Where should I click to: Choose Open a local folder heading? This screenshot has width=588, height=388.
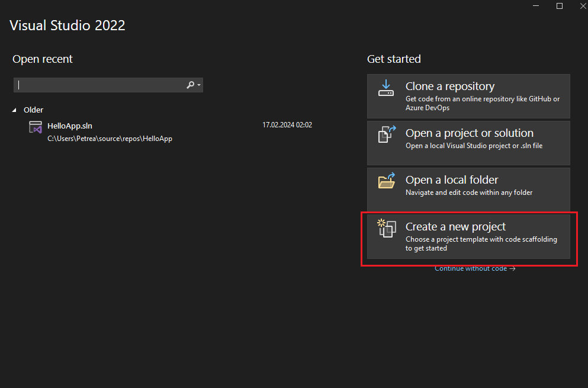pyautogui.click(x=451, y=179)
